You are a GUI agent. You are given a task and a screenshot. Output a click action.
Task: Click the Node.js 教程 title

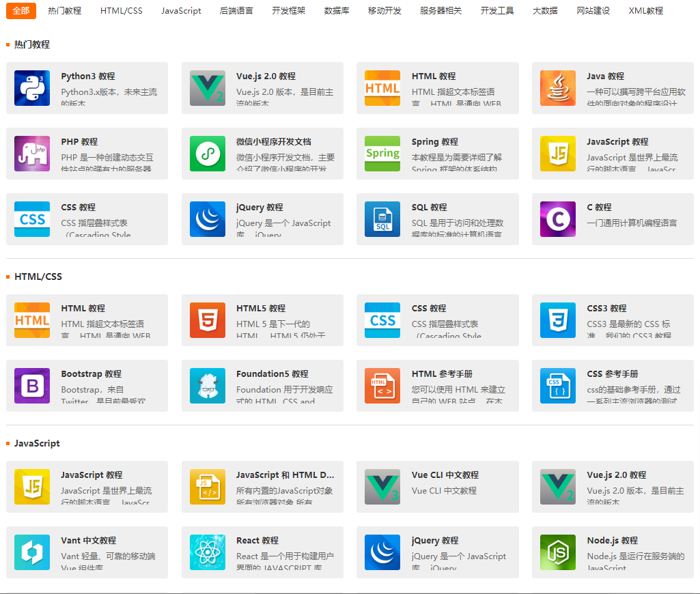pyautogui.click(x=613, y=541)
